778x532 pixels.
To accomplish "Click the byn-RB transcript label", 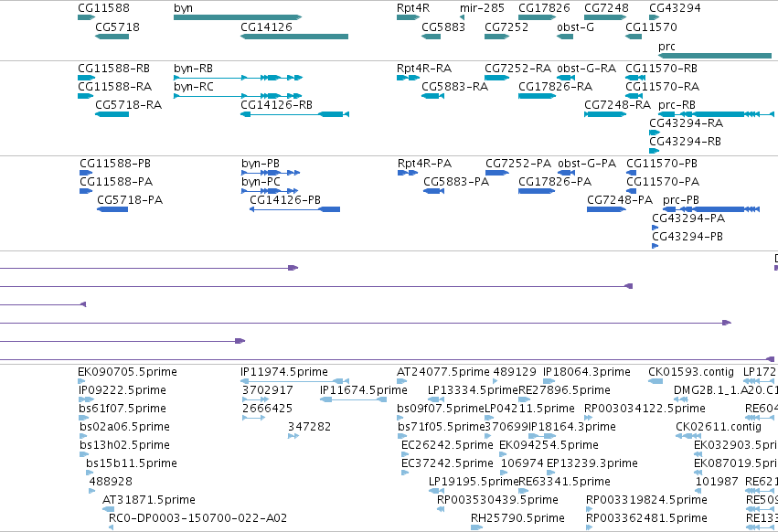I will click(193, 68).
